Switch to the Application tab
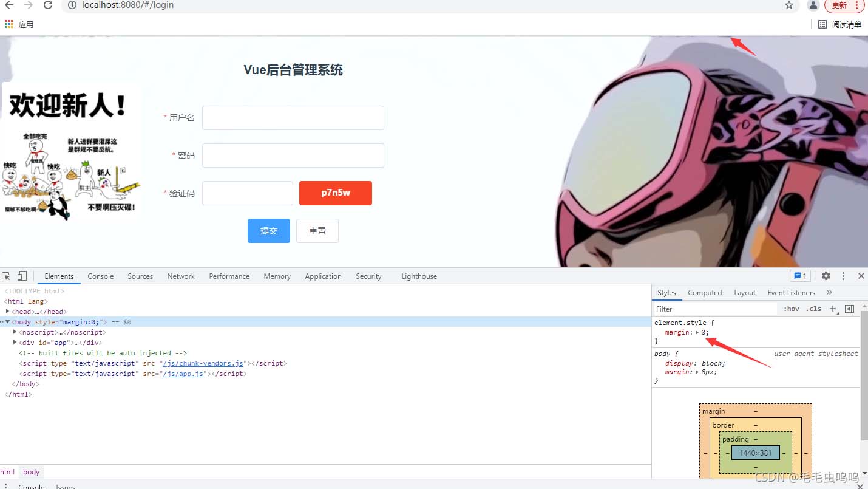868x489 pixels. (324, 276)
